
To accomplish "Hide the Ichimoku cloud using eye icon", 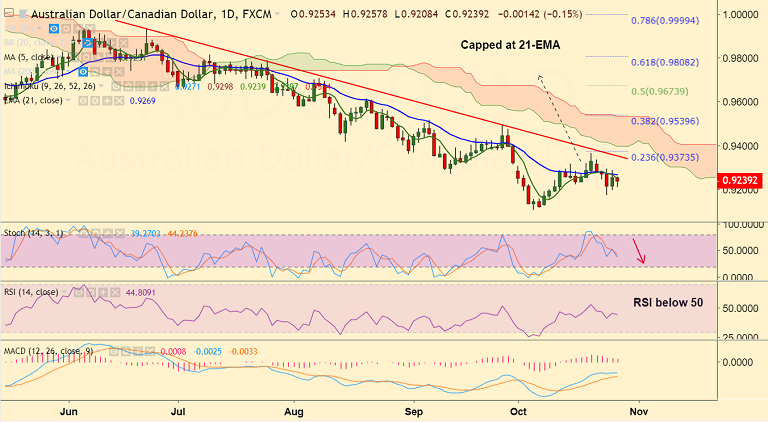I will 116,86.
